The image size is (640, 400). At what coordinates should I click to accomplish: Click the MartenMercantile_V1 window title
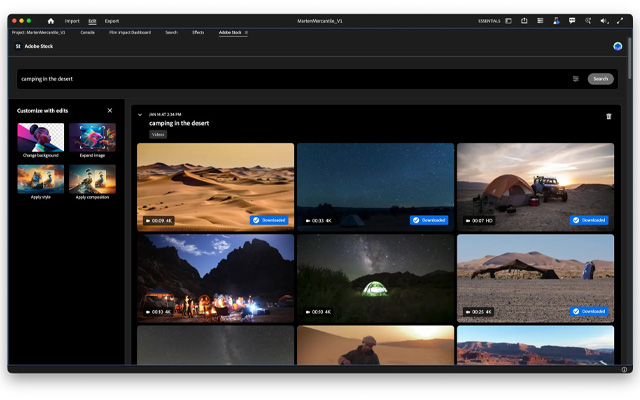(x=320, y=21)
